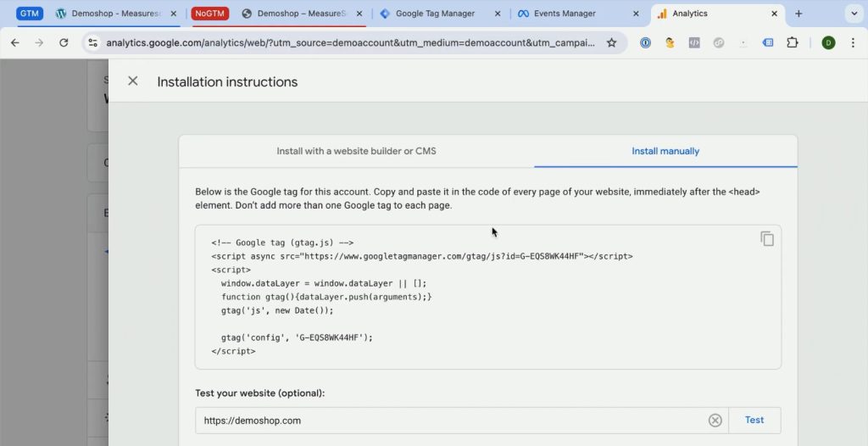This screenshot has height=446, width=868.
Task: Bookmark this page with the star icon
Action: pos(612,42)
